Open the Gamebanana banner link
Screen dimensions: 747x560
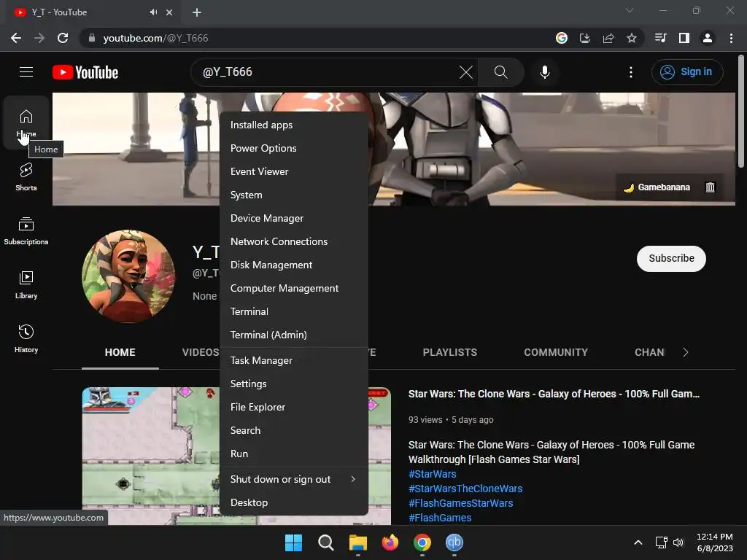coord(657,187)
